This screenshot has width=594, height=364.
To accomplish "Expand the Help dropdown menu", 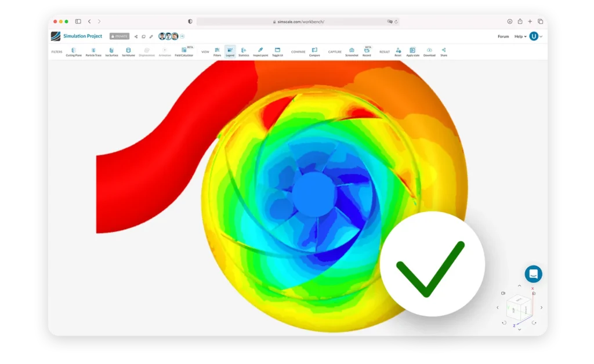I will pos(520,37).
